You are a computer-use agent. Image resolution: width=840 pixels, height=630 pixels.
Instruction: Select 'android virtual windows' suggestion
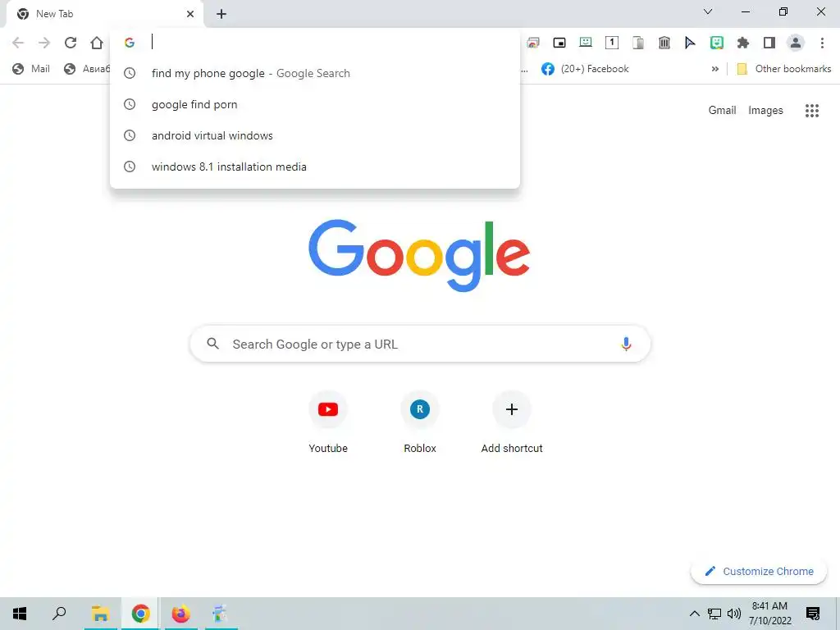tap(314, 135)
